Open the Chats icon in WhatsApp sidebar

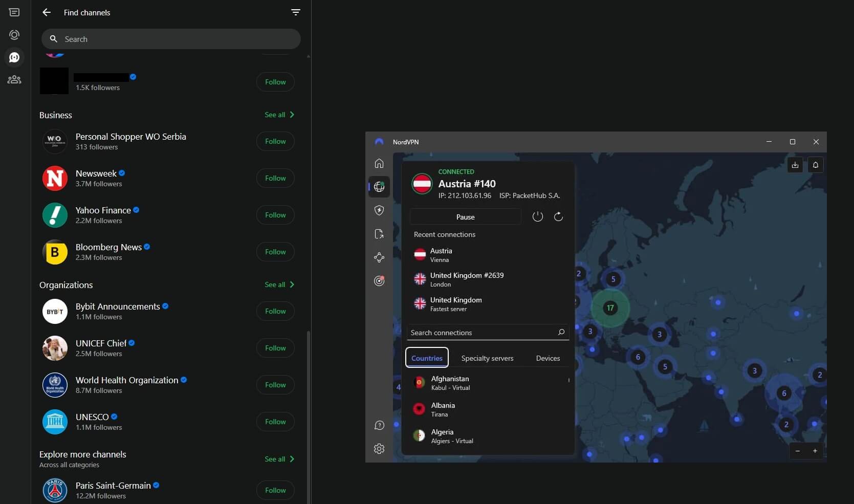point(14,12)
